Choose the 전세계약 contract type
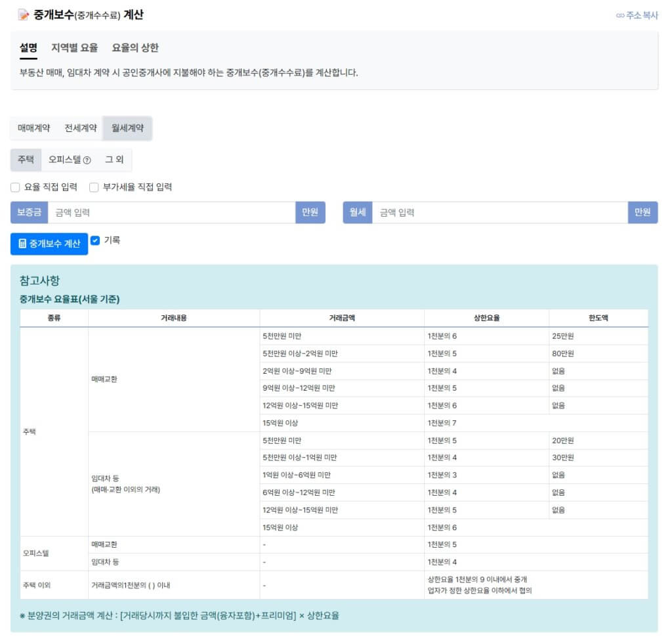Image resolution: width=672 pixels, height=637 pixels. click(80, 128)
